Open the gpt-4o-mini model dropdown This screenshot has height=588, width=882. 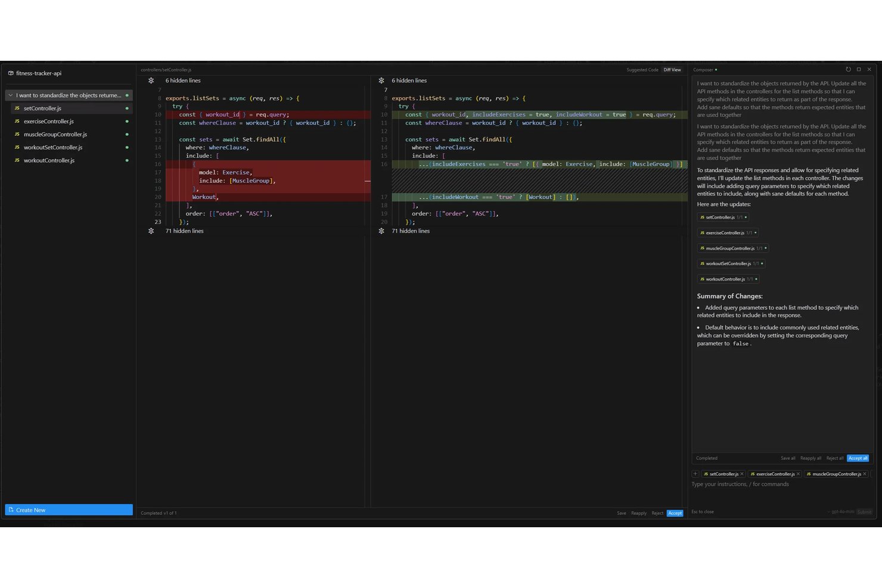(842, 512)
